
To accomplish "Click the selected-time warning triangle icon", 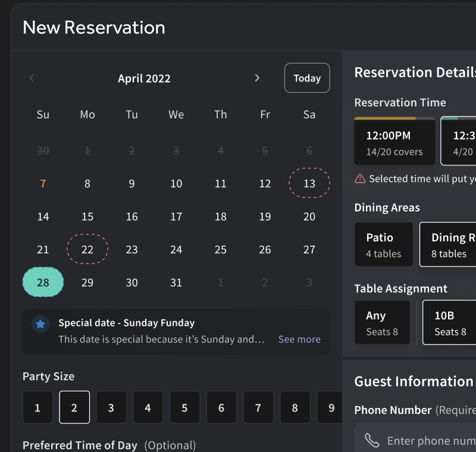I will click(362, 178).
